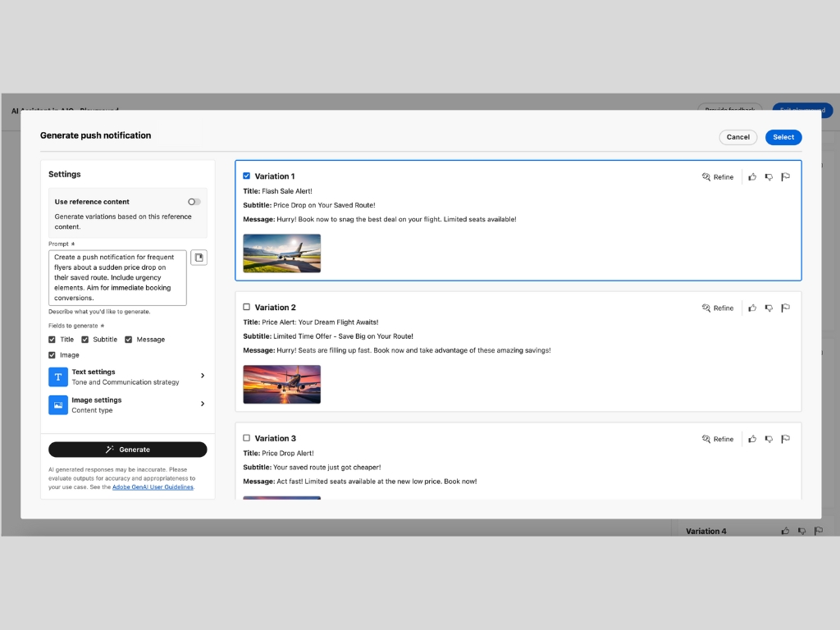Screen dimensions: 840x630
Task: Uncheck the Image field checkbox
Action: click(x=52, y=355)
